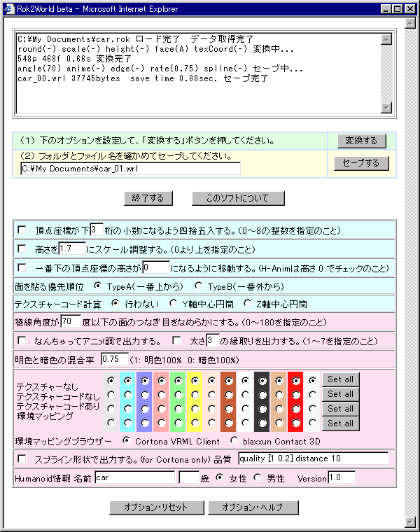Enable spline shape output checkbox
This screenshot has height=532, width=420.
click(22, 458)
